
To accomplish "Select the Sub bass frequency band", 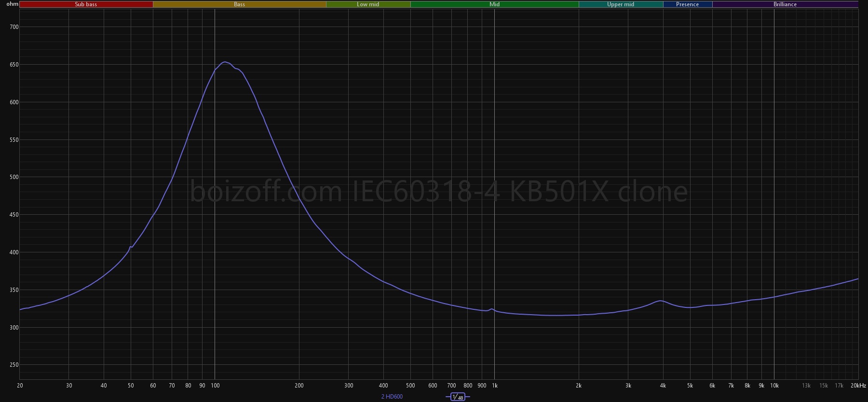I will coord(86,4).
